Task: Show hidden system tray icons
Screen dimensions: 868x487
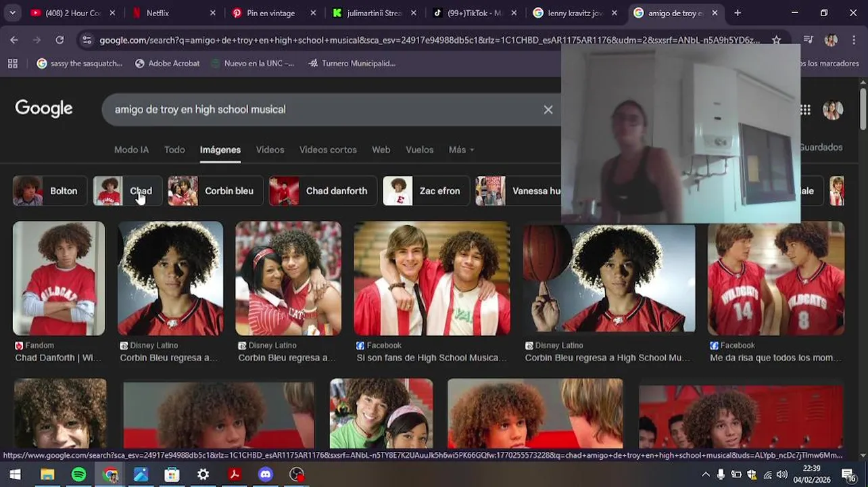Action: tap(705, 474)
